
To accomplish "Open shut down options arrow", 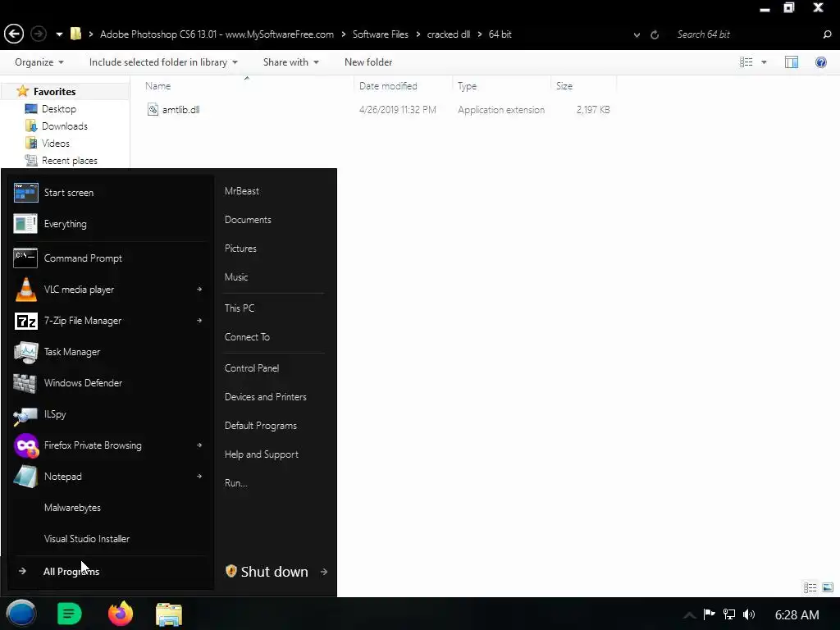I will [324, 572].
